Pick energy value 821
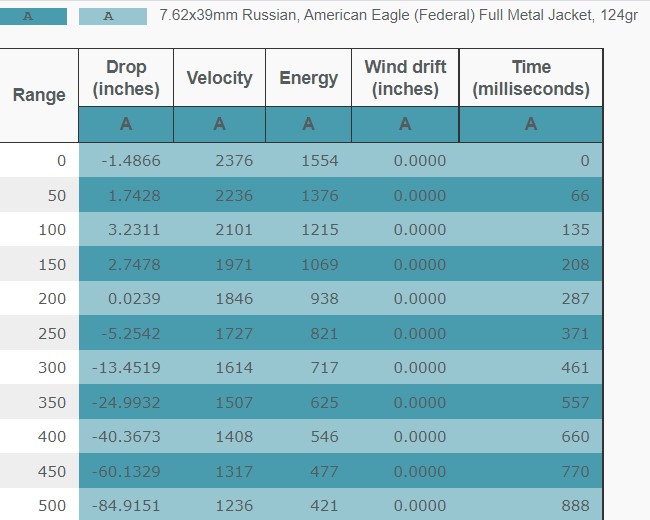 tap(325, 333)
